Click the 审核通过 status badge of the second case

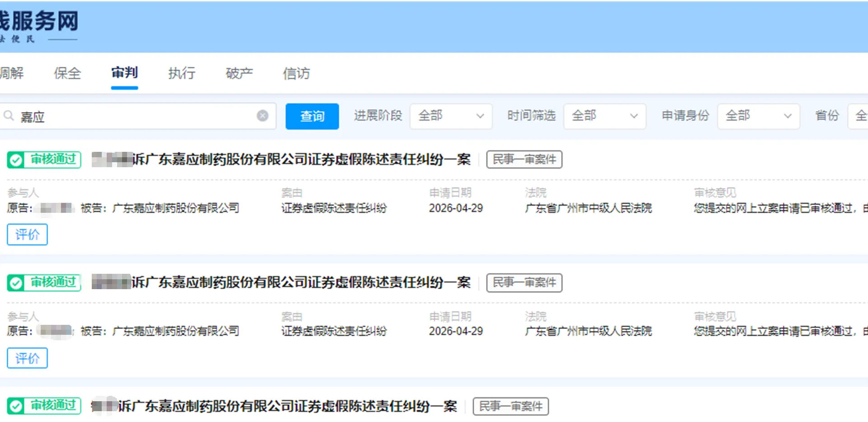pyautogui.click(x=44, y=283)
